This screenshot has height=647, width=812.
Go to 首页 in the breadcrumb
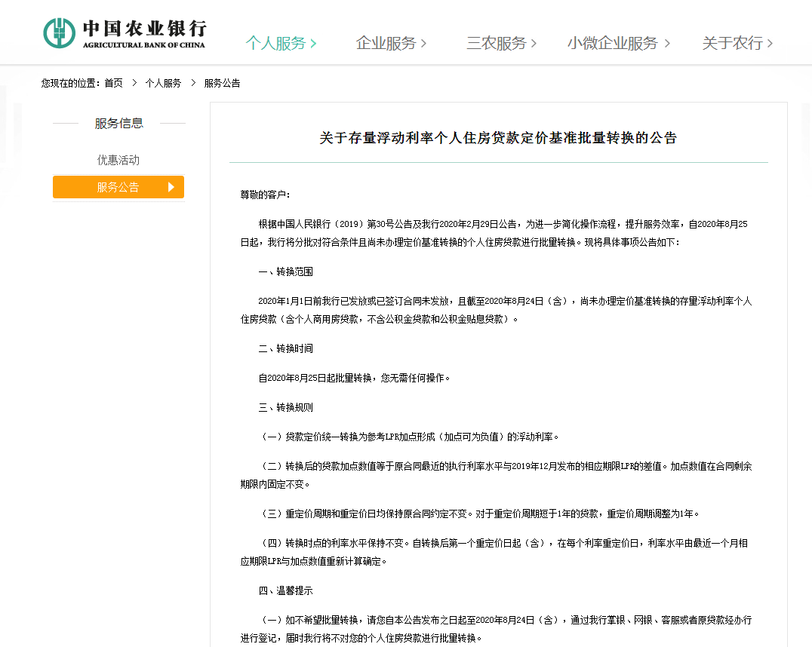[x=113, y=83]
